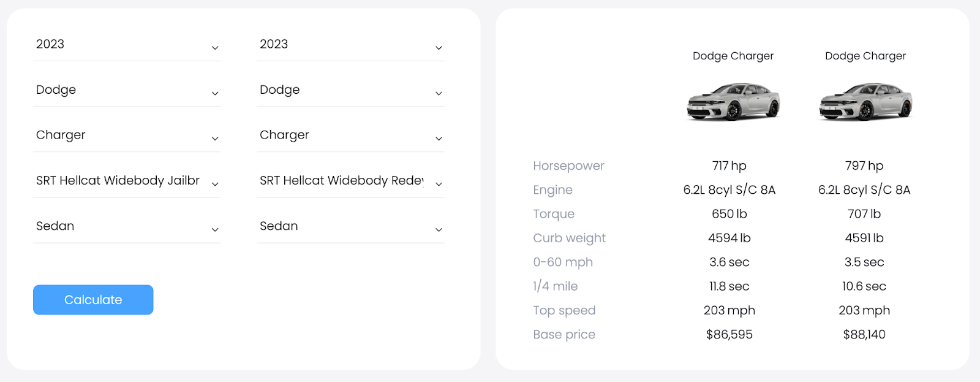Viewport: 980px width, 382px height.
Task: Open the left Sedan body style dropdown
Action: click(x=126, y=226)
